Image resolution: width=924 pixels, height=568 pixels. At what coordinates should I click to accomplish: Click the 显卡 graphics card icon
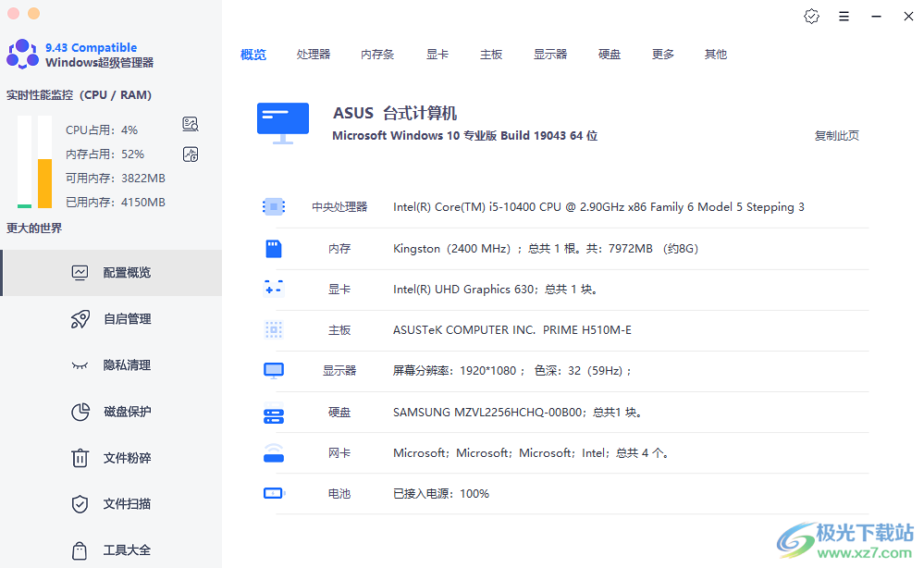point(274,289)
